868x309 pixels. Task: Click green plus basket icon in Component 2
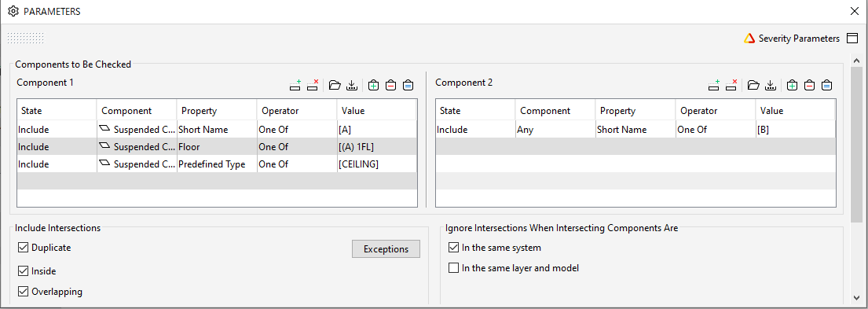(792, 85)
